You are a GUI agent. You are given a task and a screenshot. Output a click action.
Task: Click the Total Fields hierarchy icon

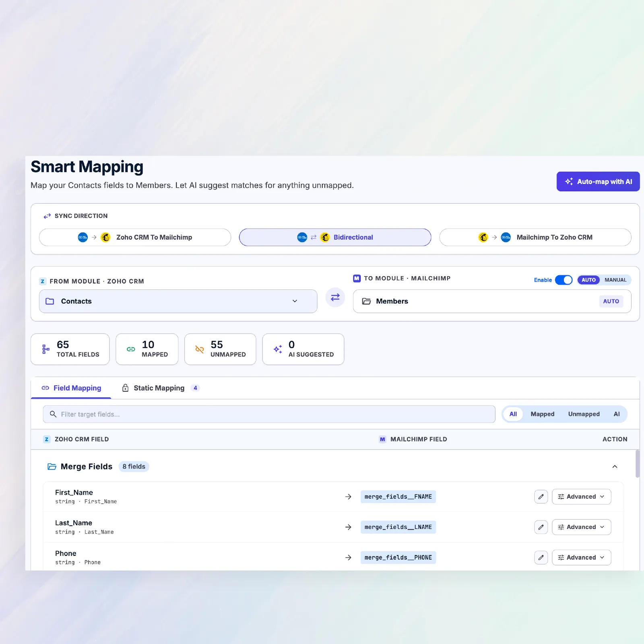pyautogui.click(x=46, y=349)
